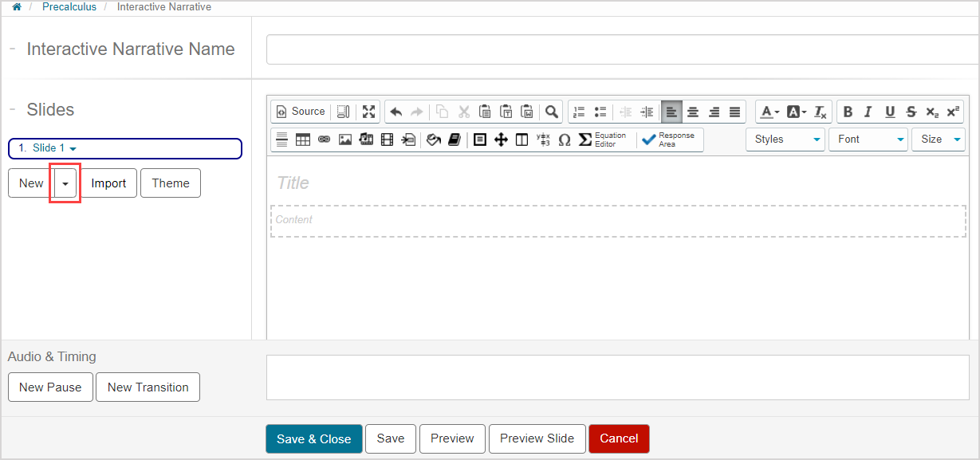Toggle Italic formatting

[868, 112]
